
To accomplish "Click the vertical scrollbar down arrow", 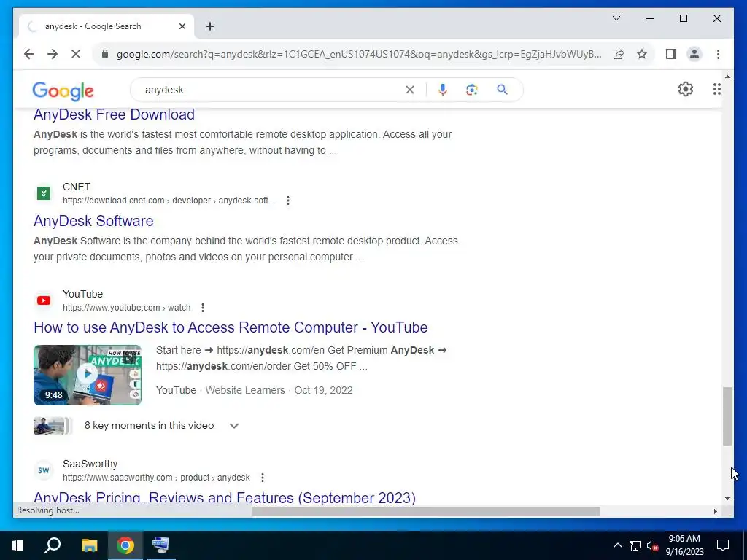I will click(727, 499).
